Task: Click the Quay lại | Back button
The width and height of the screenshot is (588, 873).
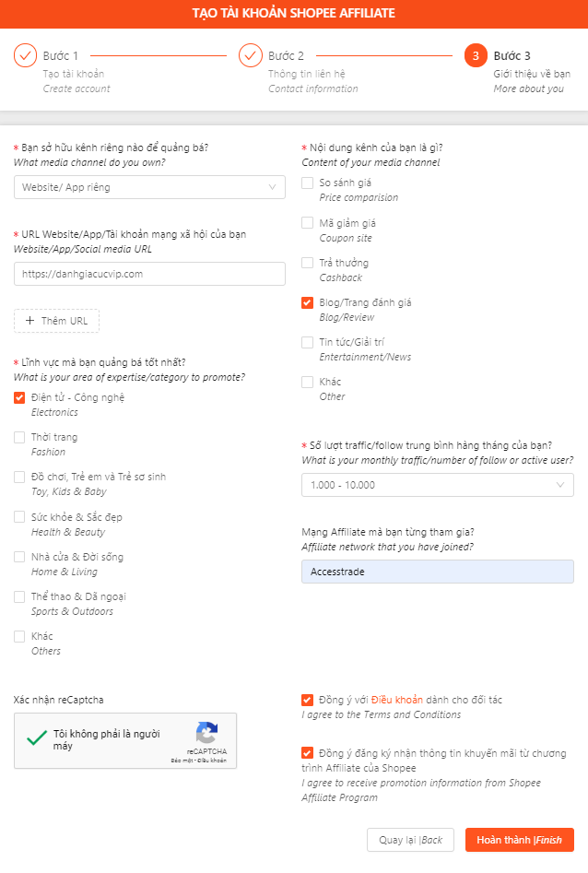Action: 411,840
